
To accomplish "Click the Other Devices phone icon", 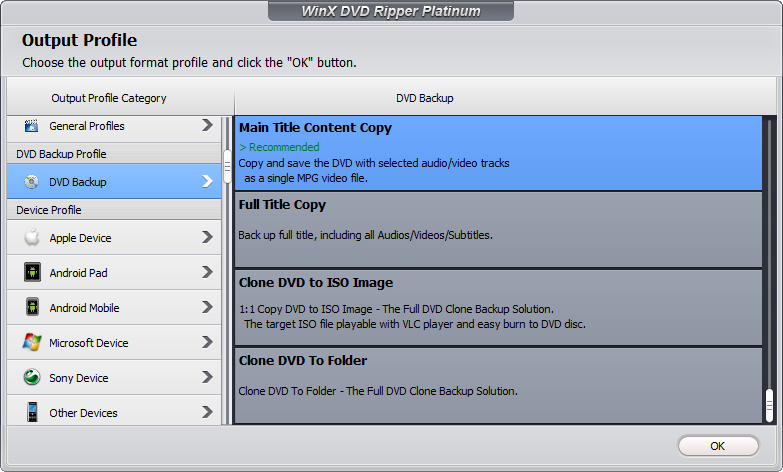I will tap(32, 412).
